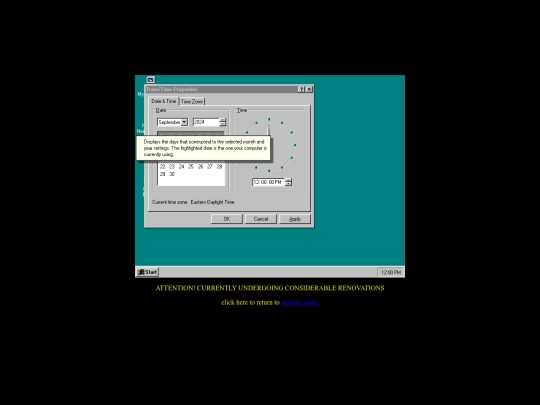Select day 23 in the calendar
Image resolution: width=540 pixels, height=405 pixels.
(172, 167)
